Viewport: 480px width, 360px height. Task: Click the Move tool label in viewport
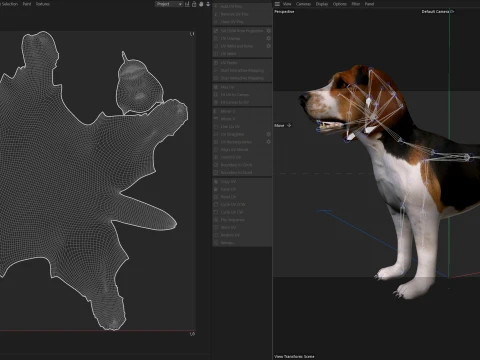[279, 126]
